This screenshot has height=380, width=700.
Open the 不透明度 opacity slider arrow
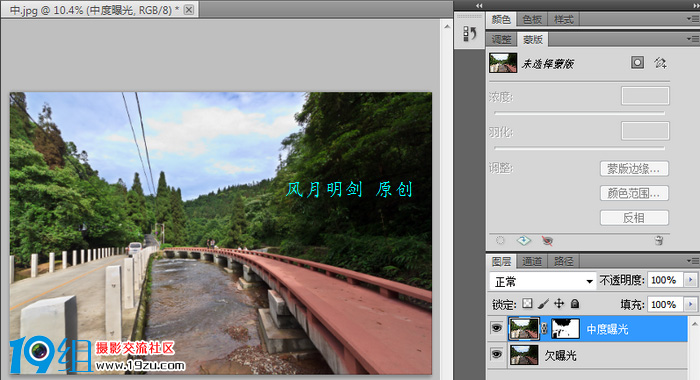pyautogui.click(x=690, y=280)
